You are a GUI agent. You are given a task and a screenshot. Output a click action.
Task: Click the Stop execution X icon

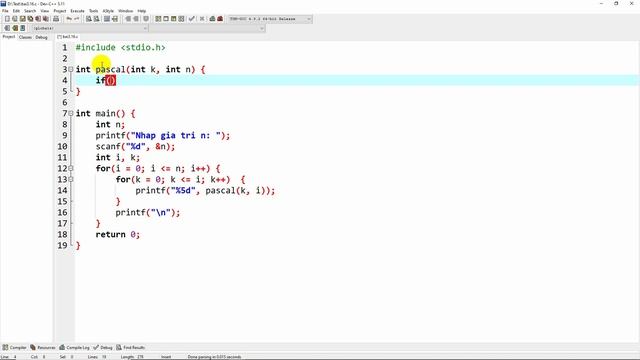(x=202, y=19)
